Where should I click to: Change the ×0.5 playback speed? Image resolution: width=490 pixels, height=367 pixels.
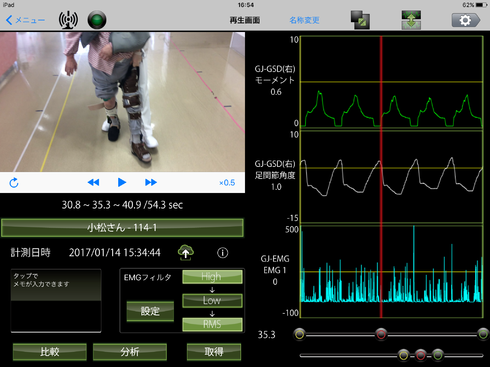[x=227, y=183]
